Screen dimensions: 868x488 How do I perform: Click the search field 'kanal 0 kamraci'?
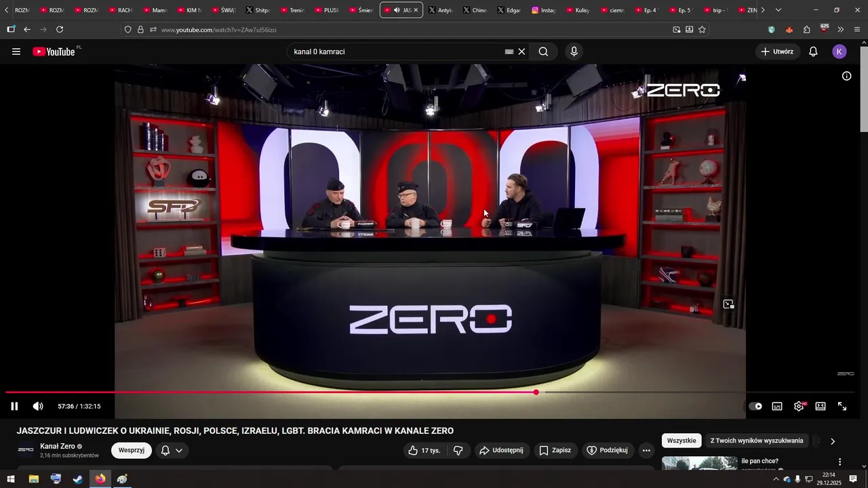(397, 52)
